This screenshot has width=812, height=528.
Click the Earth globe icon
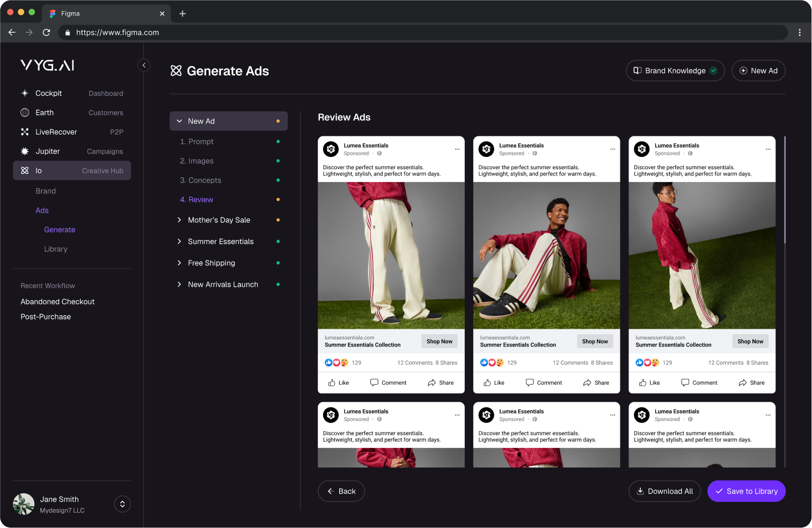(x=25, y=112)
